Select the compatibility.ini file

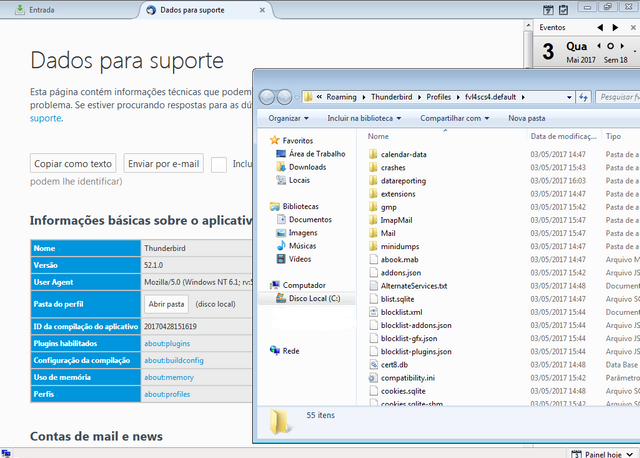[x=401, y=378]
